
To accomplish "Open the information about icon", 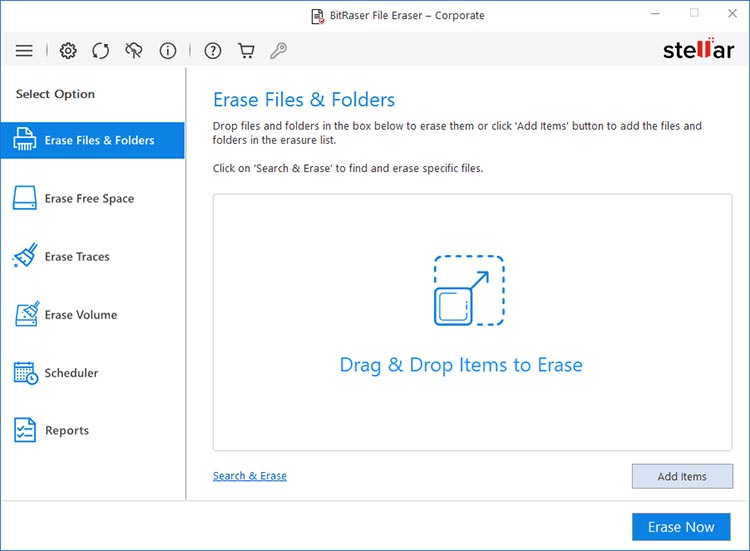I will coord(167,50).
